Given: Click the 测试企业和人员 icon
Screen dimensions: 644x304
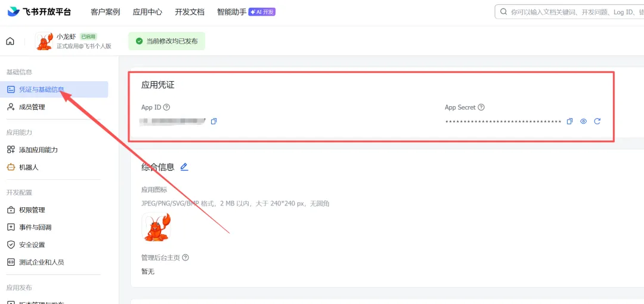Looking at the screenshot, I should [x=11, y=262].
